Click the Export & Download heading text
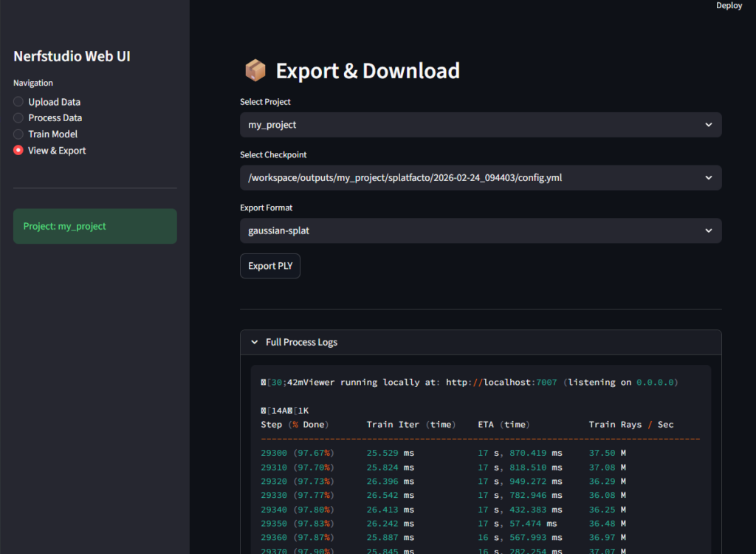Image resolution: width=756 pixels, height=554 pixels. 368,71
